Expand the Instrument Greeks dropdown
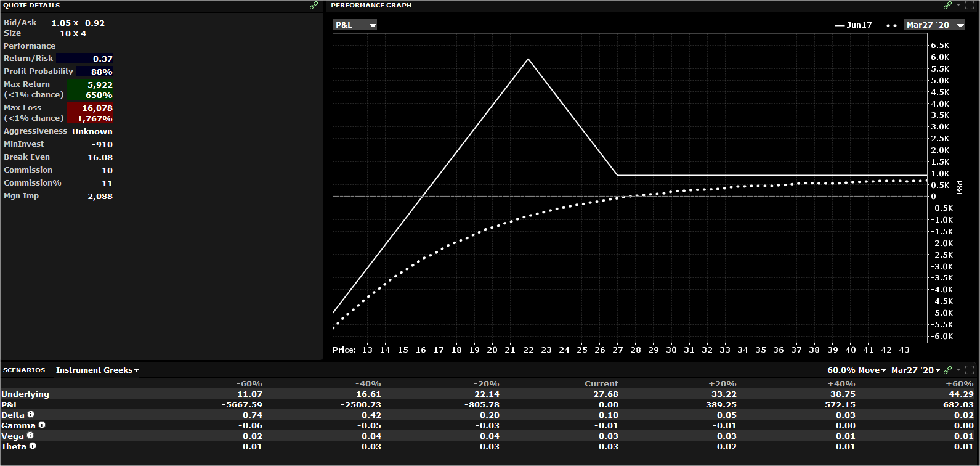Screen dimensions: 980x466 (97, 370)
